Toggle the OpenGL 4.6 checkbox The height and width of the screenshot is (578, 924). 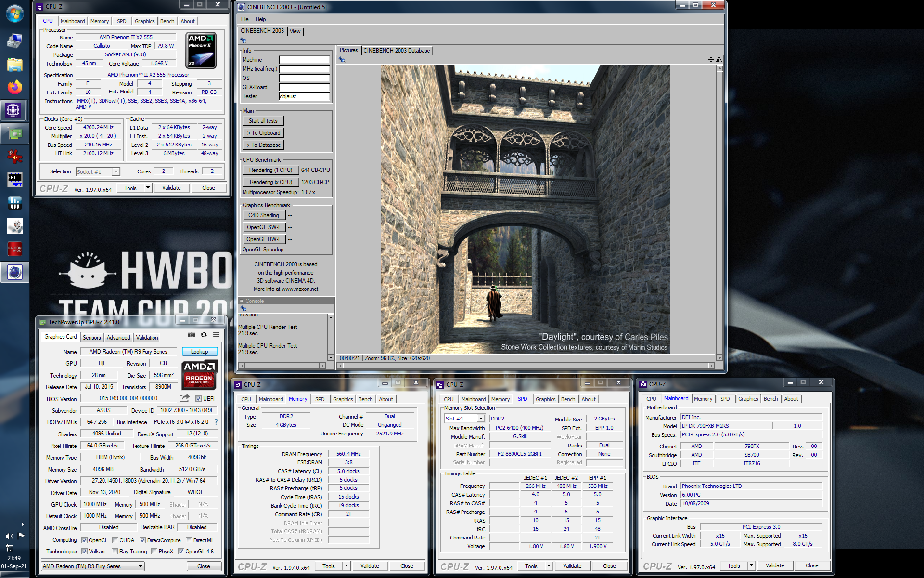pos(181,552)
